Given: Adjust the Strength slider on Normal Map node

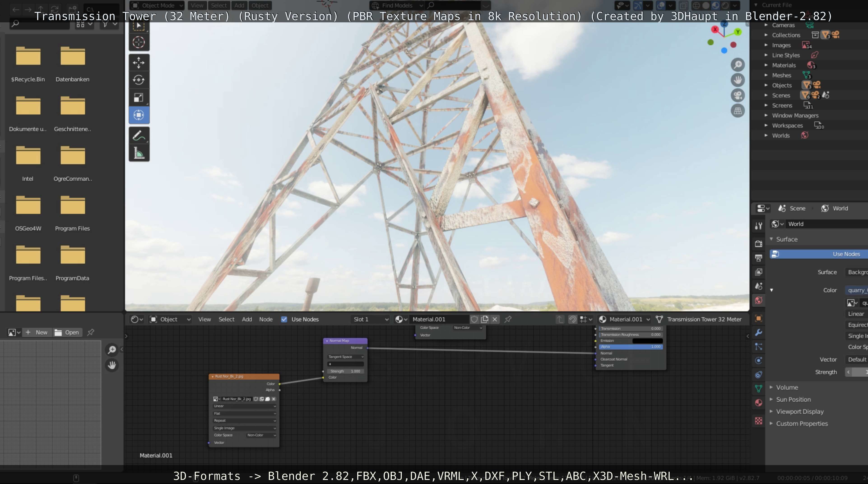Looking at the screenshot, I should (345, 371).
